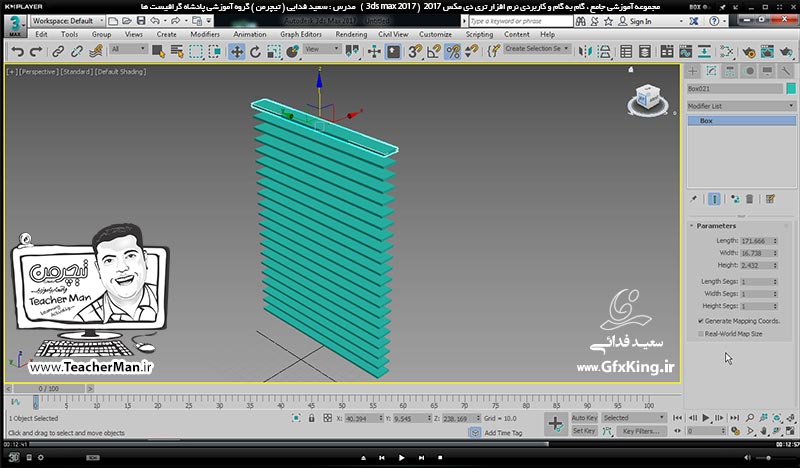Click Bind to Space Warp icon
Viewport: 800px width, 468px height.
point(95,52)
